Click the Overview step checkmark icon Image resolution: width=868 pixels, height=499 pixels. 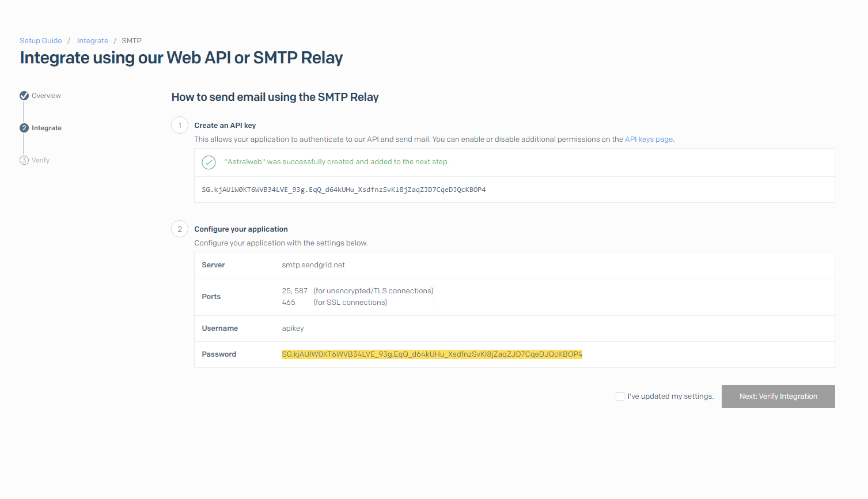[x=24, y=96]
